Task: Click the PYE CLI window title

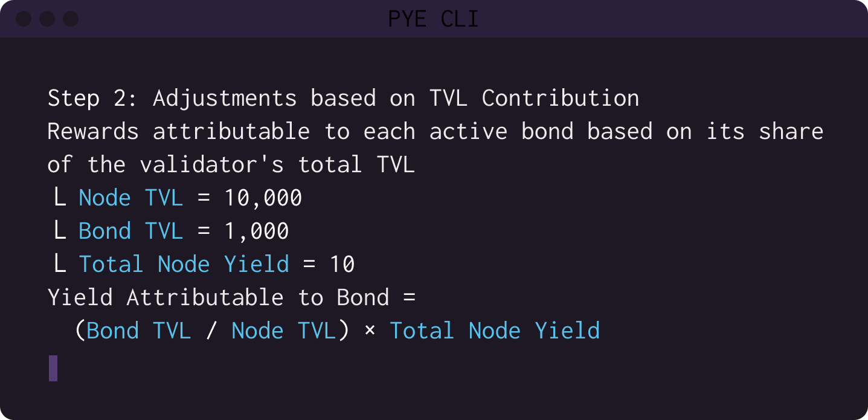Action: pos(433,19)
